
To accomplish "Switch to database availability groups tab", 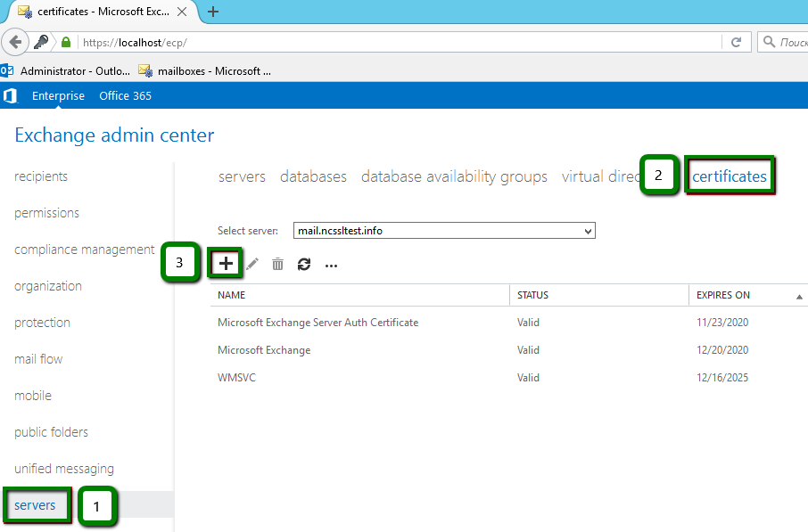I will (454, 176).
